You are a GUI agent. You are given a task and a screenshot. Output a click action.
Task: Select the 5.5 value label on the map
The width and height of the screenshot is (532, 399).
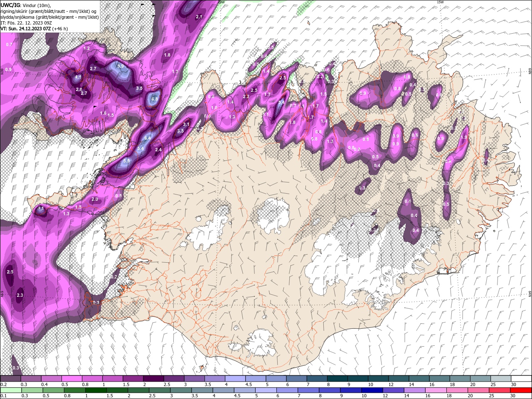click(127, 160)
